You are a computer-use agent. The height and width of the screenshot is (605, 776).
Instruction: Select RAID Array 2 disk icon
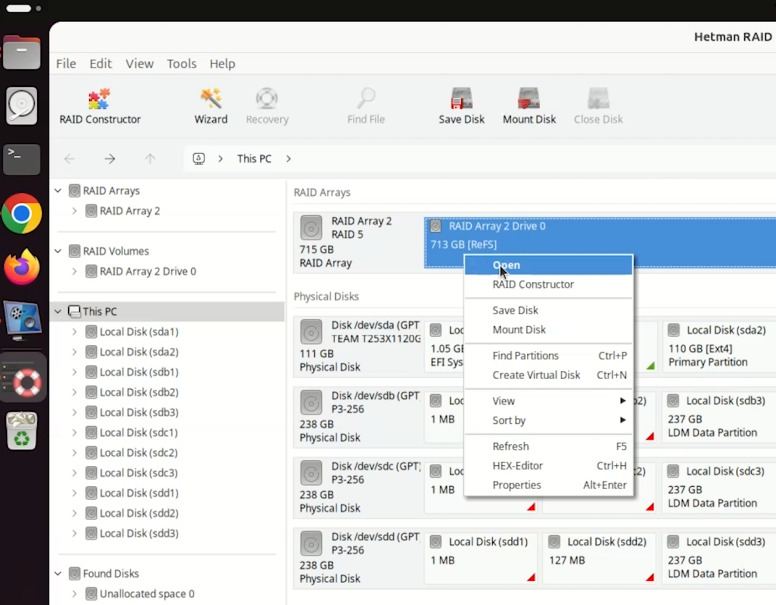tap(311, 228)
